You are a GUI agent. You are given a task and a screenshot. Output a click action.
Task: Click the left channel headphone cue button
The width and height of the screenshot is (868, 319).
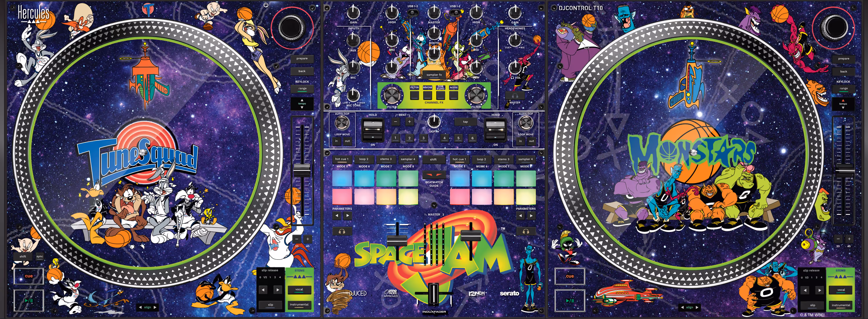click(342, 231)
